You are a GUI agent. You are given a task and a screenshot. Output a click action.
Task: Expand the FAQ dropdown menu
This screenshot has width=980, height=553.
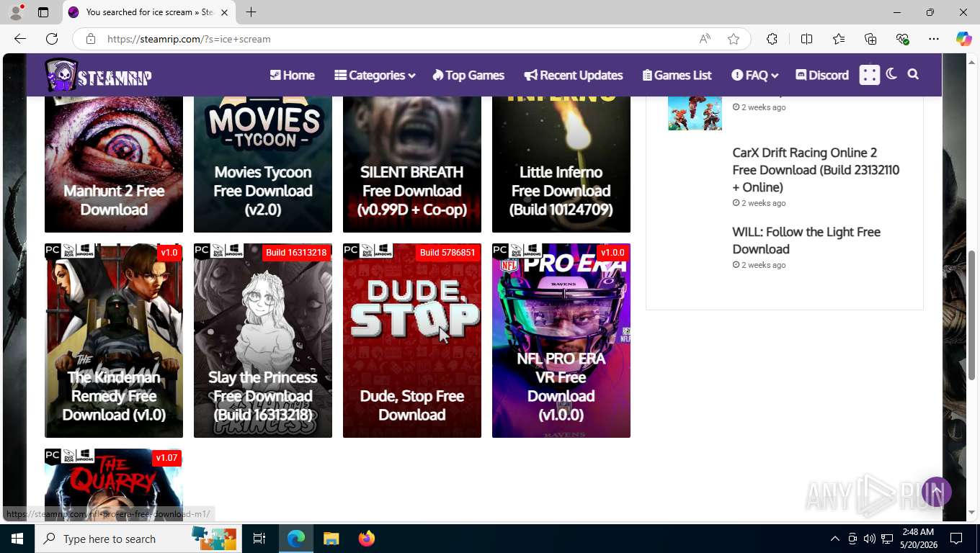(x=755, y=75)
